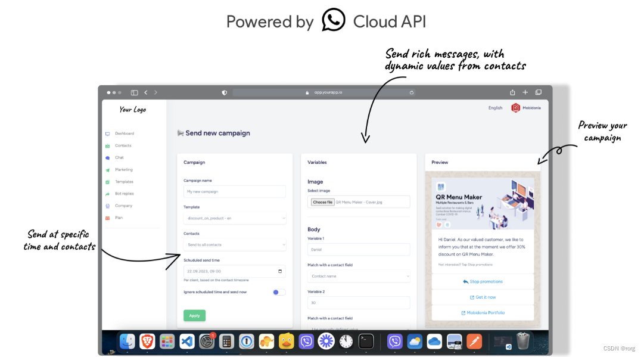The width and height of the screenshot is (644, 357).
Task: Open the 'Contact name' match field dropdown
Action: pos(359,276)
